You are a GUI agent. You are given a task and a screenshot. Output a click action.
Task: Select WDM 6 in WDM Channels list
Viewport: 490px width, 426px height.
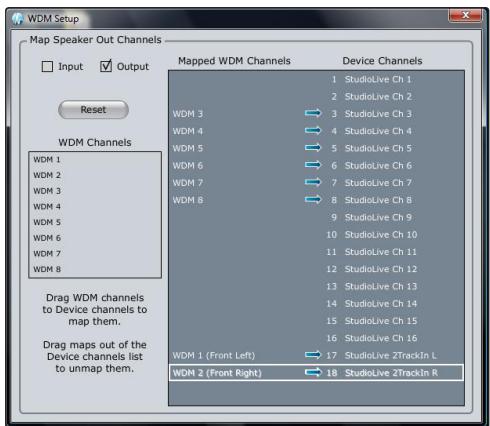[x=95, y=238]
